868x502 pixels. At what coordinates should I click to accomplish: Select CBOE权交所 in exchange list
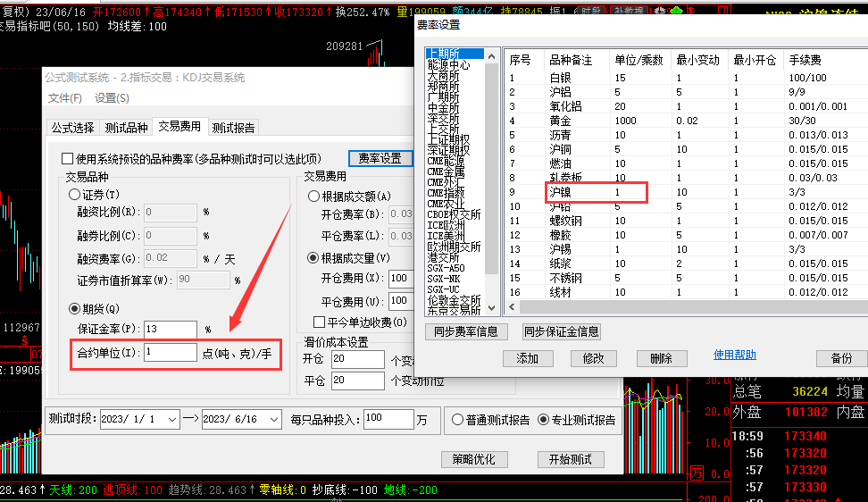pos(454,214)
